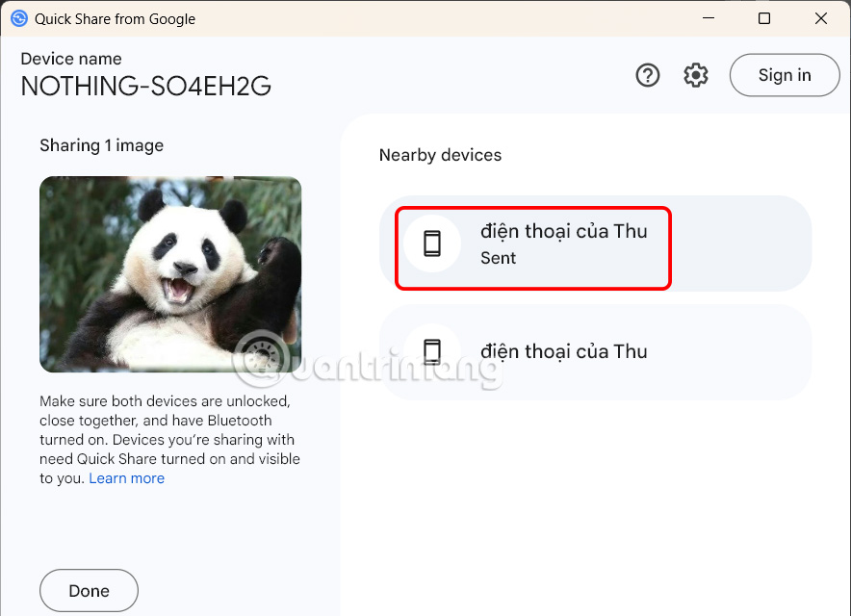Select the second 'điện thoại của Thu' device

click(x=564, y=351)
